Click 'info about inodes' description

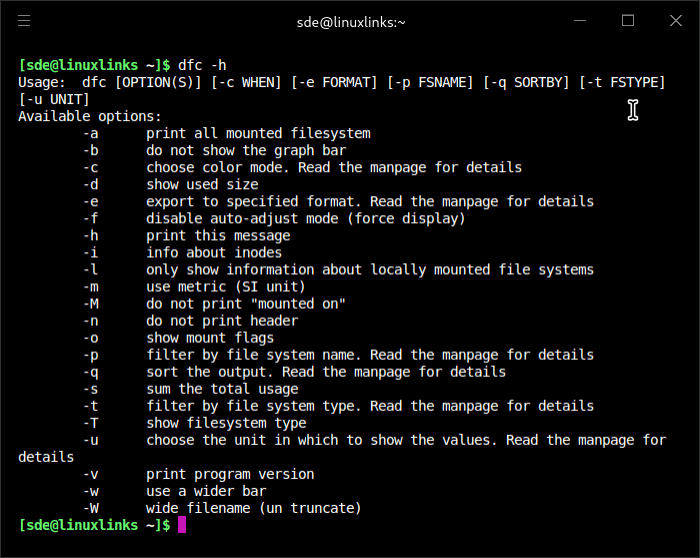[x=214, y=253]
